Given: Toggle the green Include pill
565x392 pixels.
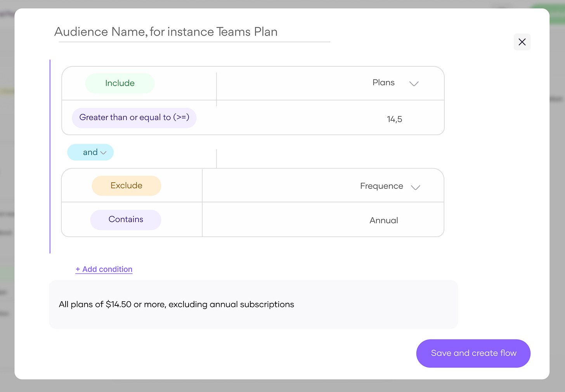Looking at the screenshot, I should [x=120, y=83].
